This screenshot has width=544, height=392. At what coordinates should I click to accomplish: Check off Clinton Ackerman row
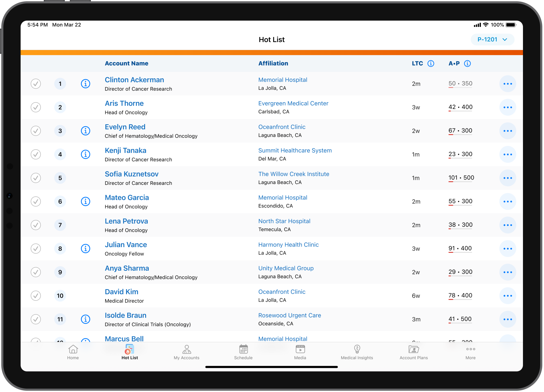[36, 84]
